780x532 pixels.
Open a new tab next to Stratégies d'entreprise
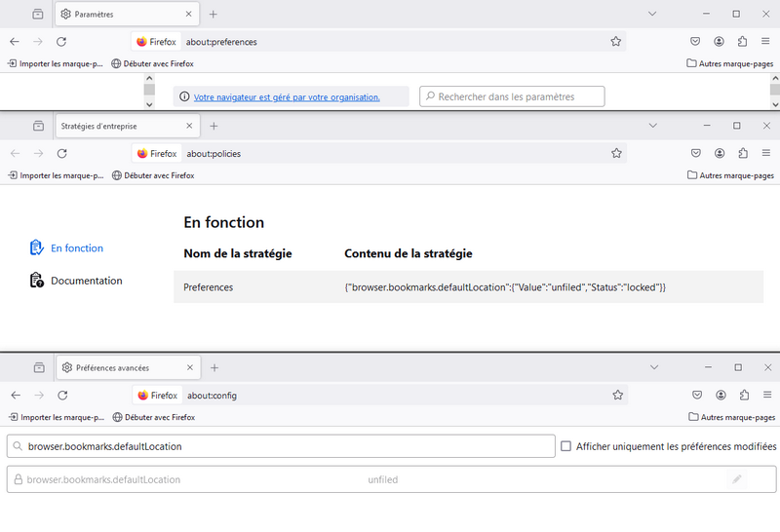pyautogui.click(x=214, y=126)
